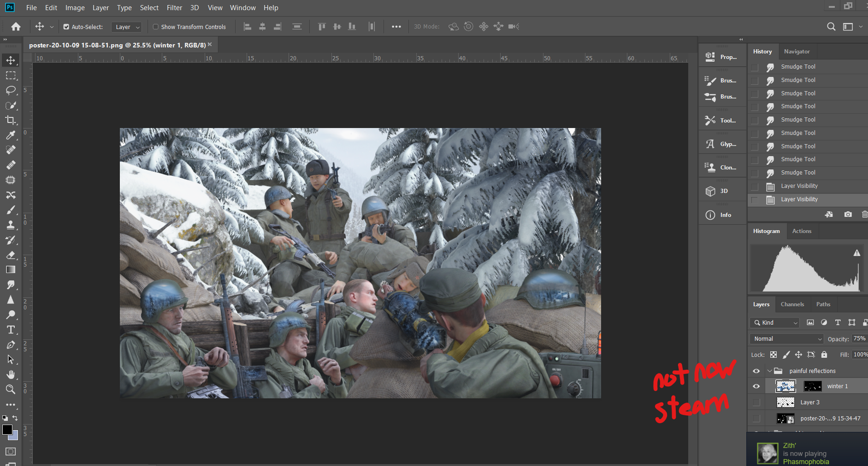Collapse the painful reflections group

click(769, 371)
